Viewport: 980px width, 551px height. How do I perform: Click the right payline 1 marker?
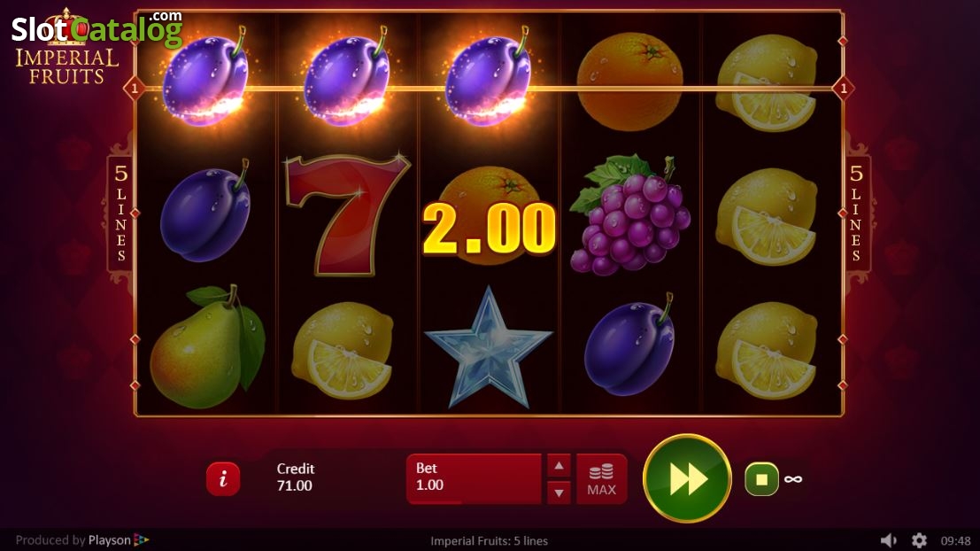coord(844,89)
